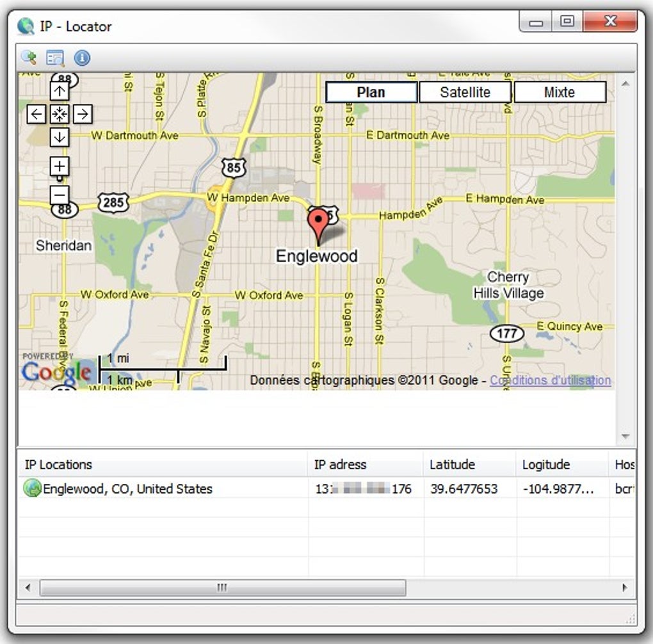Sort by IP Locations column header
Viewport: 653px width, 644px height.
point(163,464)
